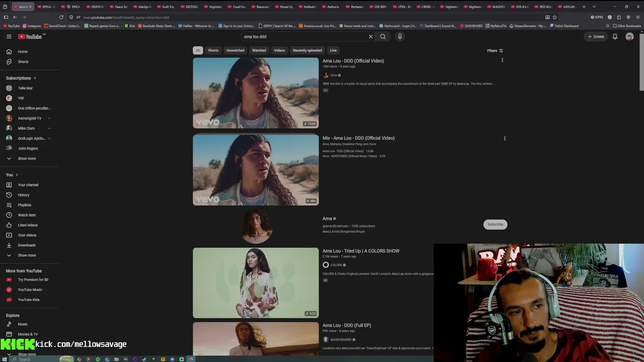The width and height of the screenshot is (644, 362).
Task: Filter results by Recently uploaded
Action: tap(307, 50)
